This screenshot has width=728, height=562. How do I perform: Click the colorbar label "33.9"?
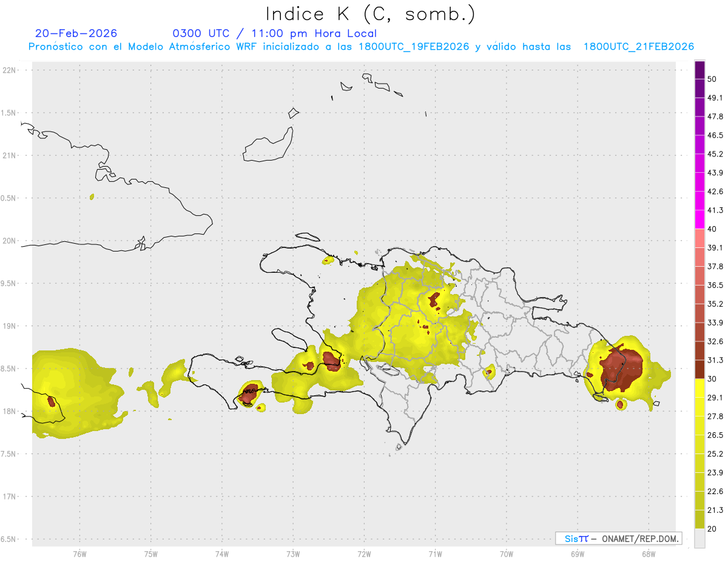click(x=715, y=323)
